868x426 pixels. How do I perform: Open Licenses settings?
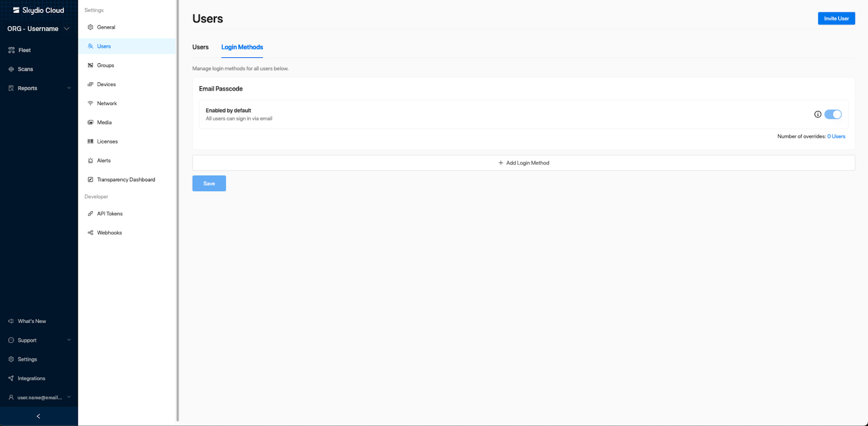tap(127, 142)
